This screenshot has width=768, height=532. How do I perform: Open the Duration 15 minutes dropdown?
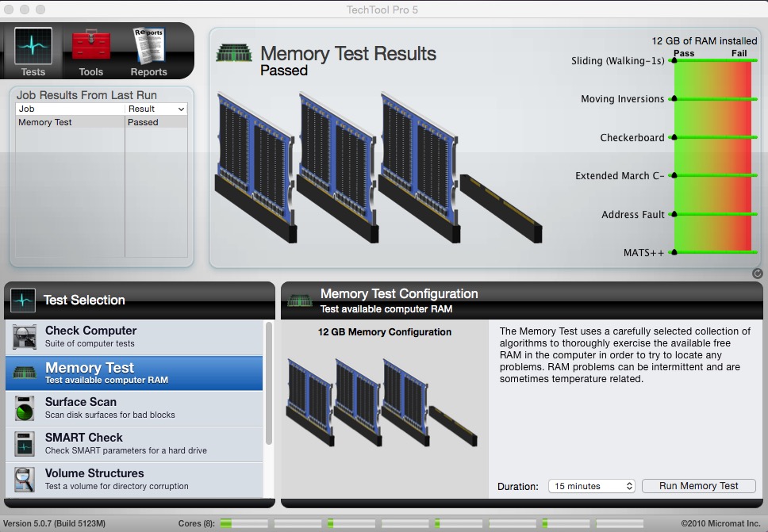[592, 486]
